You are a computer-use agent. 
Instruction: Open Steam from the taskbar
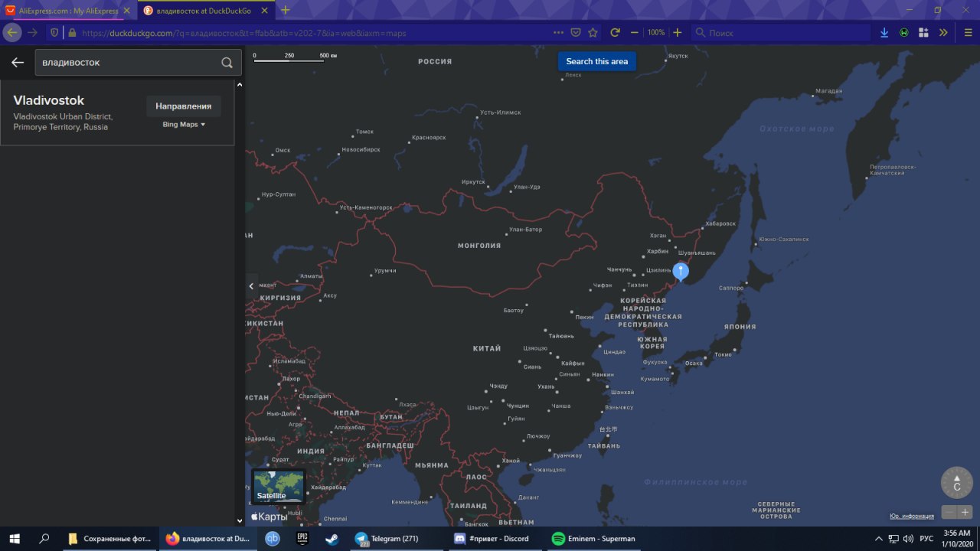click(332, 539)
